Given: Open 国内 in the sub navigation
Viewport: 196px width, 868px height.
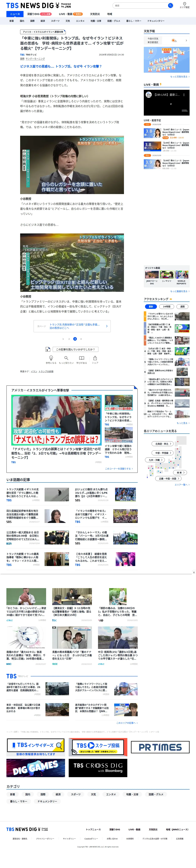Looking at the screenshot, I should 22,21.
